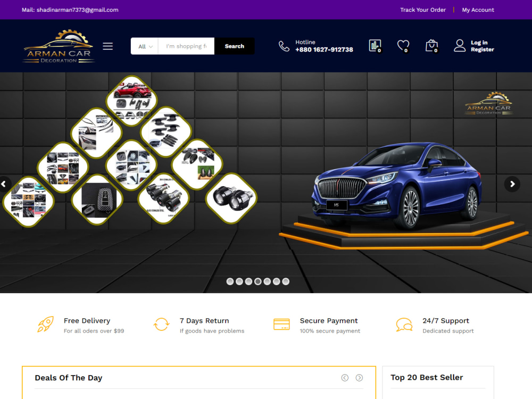532x399 pixels.
Task: Click the Arman Car Decoration header logo
Action: pyautogui.click(x=59, y=46)
